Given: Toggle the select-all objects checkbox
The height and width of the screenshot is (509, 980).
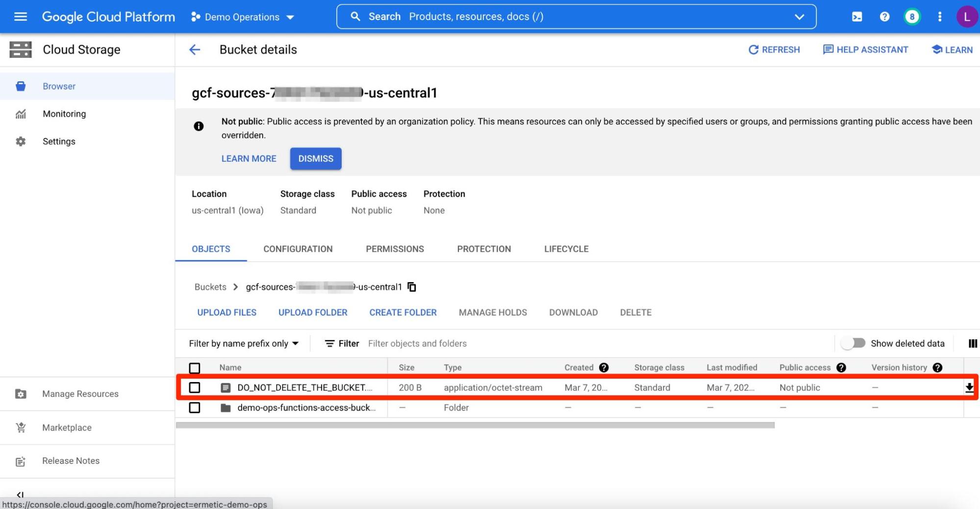Looking at the screenshot, I should [x=195, y=367].
